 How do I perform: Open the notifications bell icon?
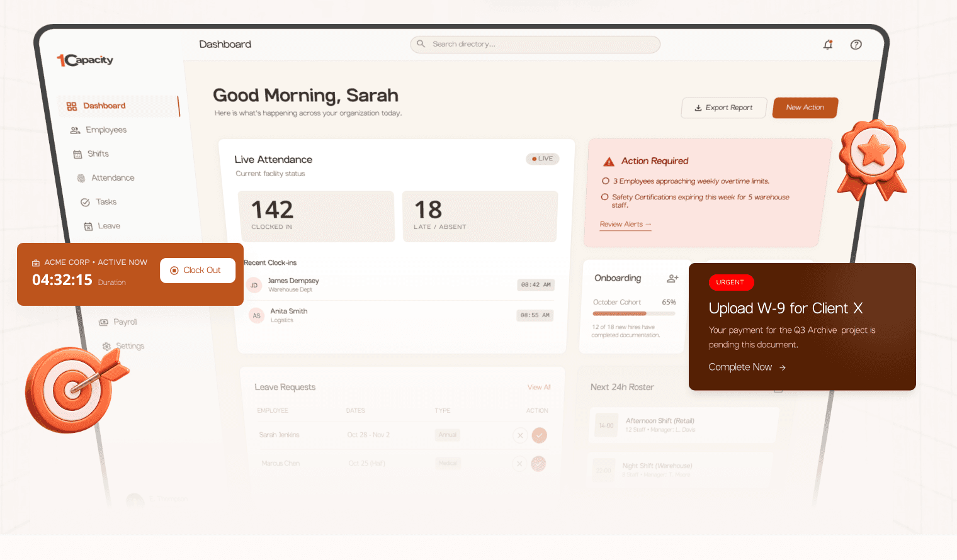coord(828,45)
